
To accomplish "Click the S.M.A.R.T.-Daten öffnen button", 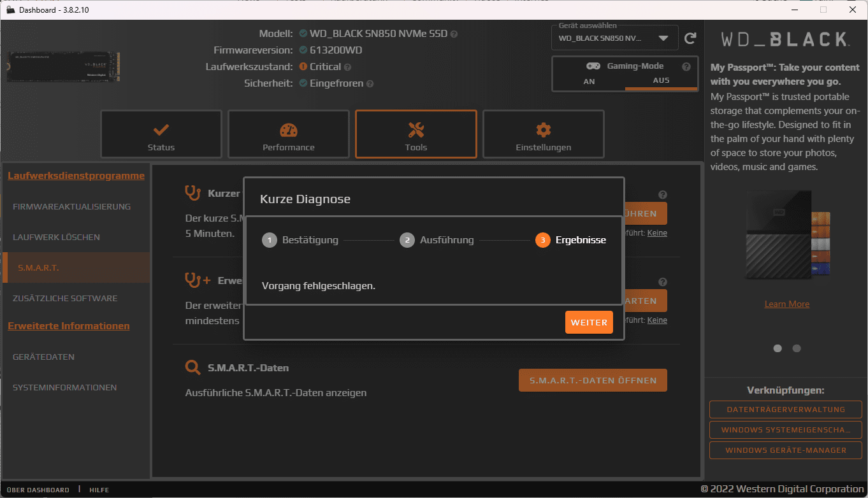I will (x=593, y=380).
